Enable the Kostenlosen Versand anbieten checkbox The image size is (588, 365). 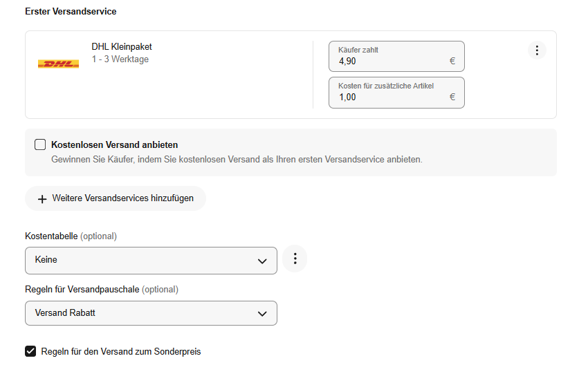[x=40, y=145]
